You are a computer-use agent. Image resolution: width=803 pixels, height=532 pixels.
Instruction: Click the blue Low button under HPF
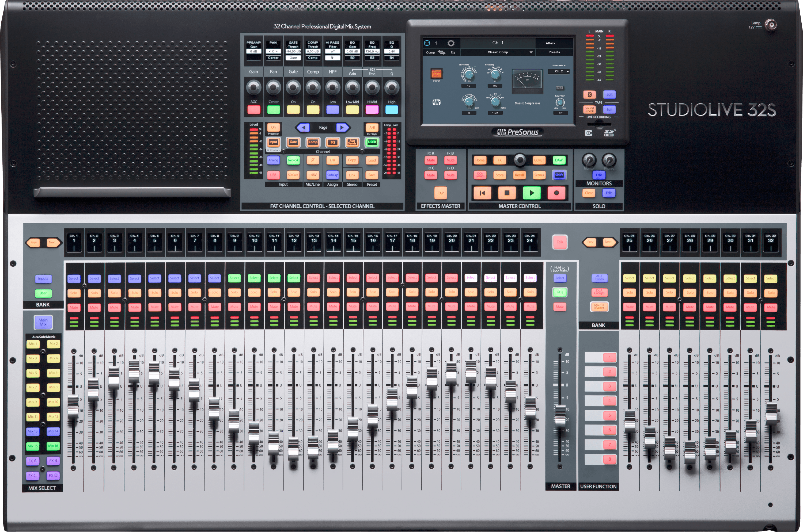tap(332, 110)
